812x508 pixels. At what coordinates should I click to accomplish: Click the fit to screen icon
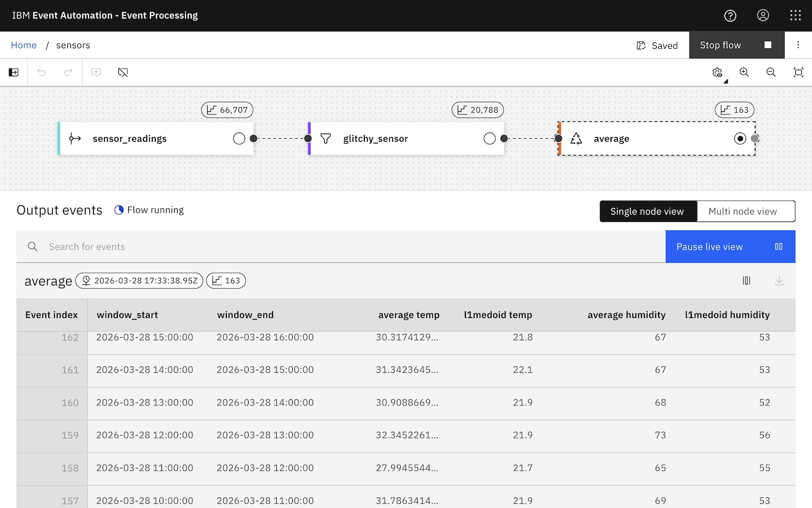click(x=798, y=73)
